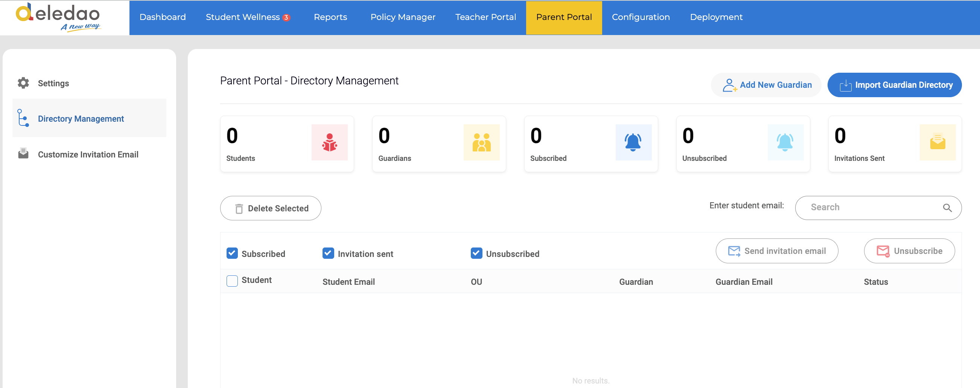This screenshot has height=388, width=980.
Task: Click the Student Wellness notification badge
Action: (x=286, y=17)
